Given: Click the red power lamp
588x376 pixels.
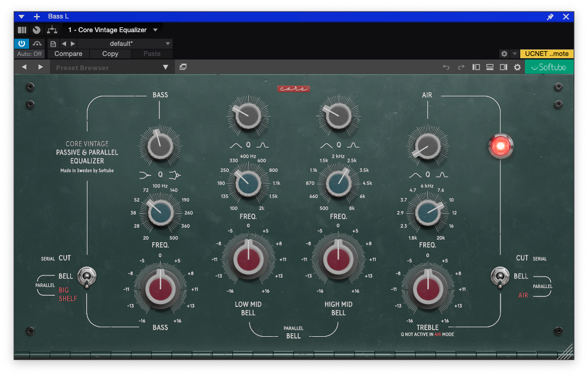Looking at the screenshot, I should 501,146.
